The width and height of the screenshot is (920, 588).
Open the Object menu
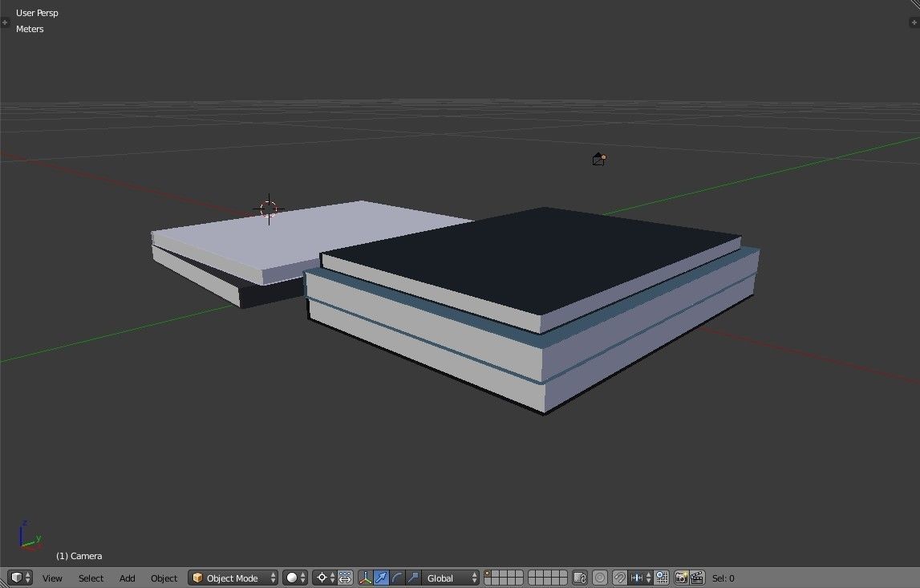[x=164, y=578]
